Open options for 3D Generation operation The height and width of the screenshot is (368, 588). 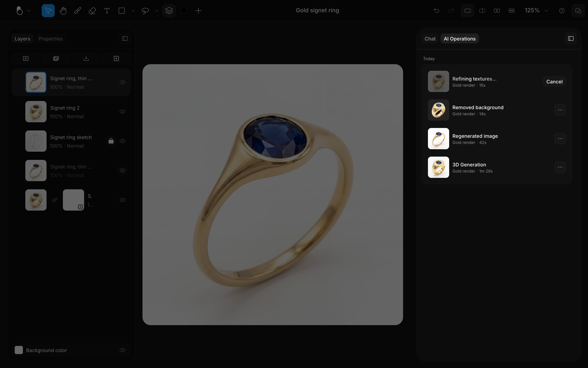(560, 167)
